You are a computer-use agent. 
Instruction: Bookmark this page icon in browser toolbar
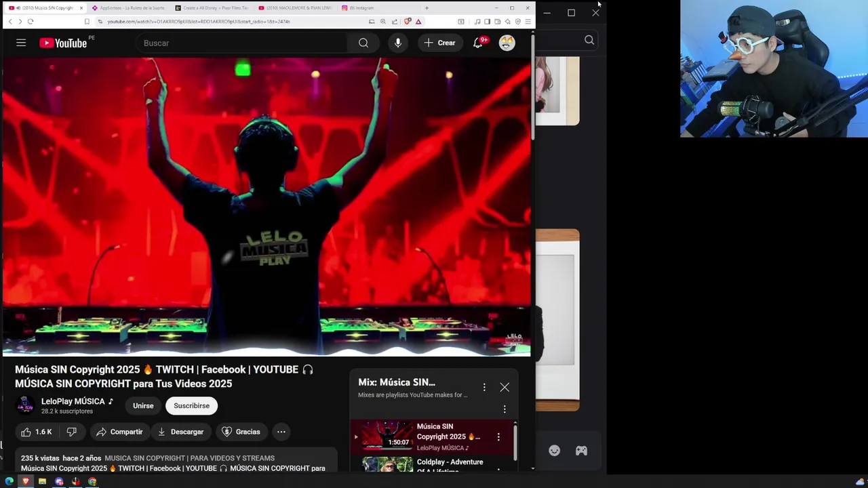coord(87,22)
